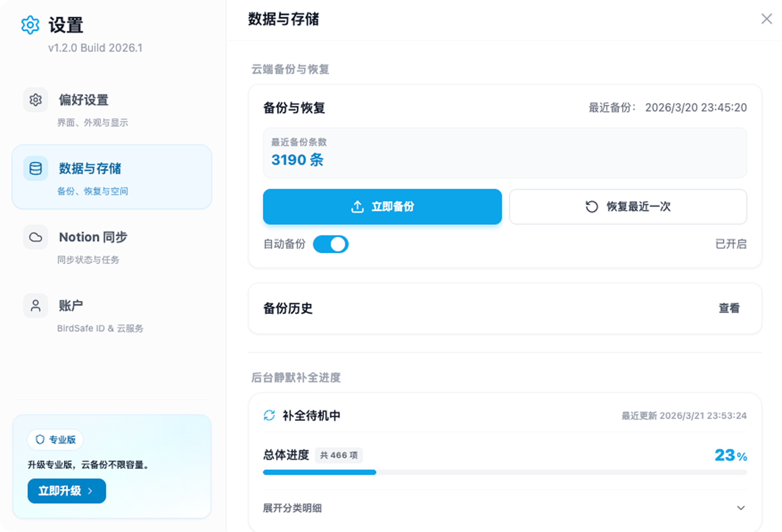This screenshot has width=782, height=532.
Task: Expand 展开分类明细 section
Action: pos(293,508)
